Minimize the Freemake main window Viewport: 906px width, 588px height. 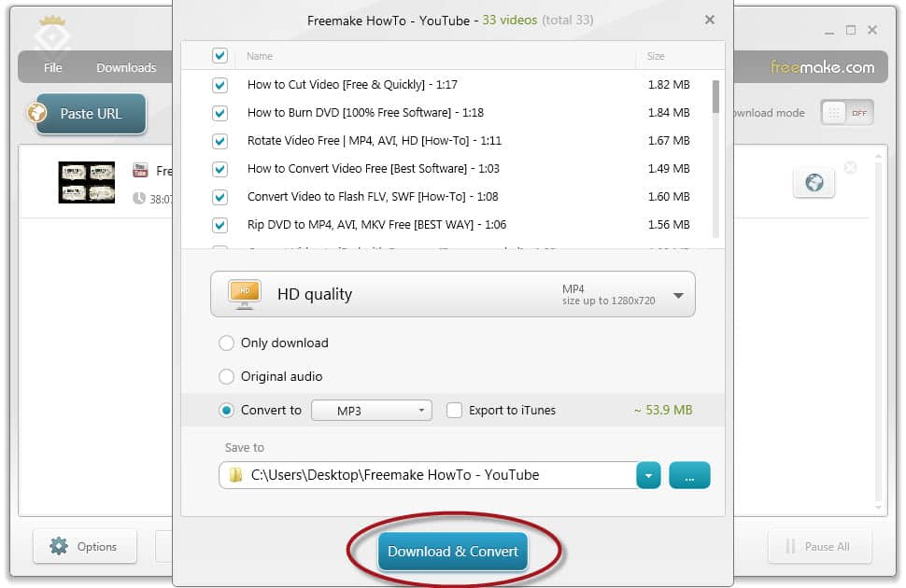(x=829, y=31)
